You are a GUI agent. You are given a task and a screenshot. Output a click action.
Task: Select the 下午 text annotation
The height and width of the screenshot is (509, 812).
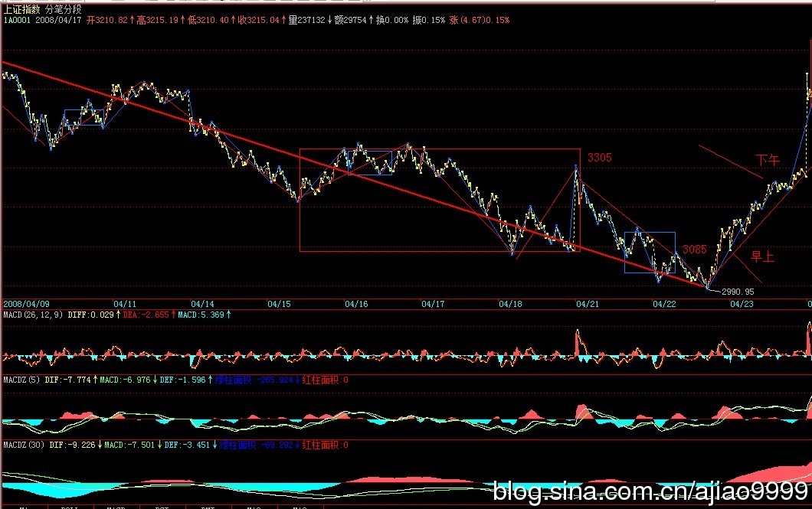pos(767,160)
